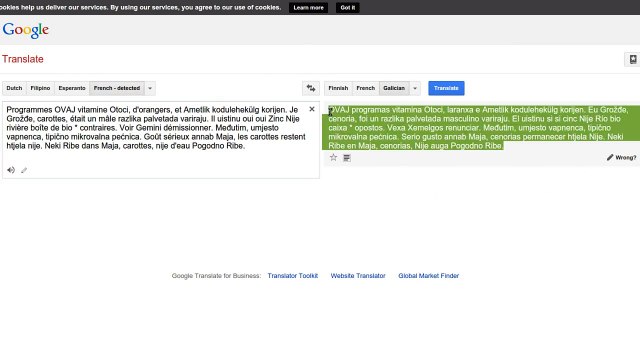640x360 pixels.
Task: Click the highlighted Galician translation text
Action: click(481, 128)
